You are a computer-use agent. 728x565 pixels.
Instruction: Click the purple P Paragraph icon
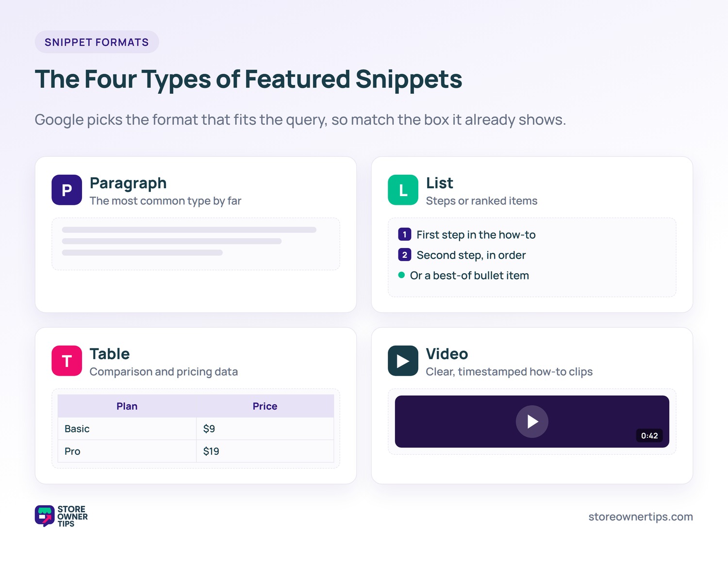pyautogui.click(x=66, y=190)
